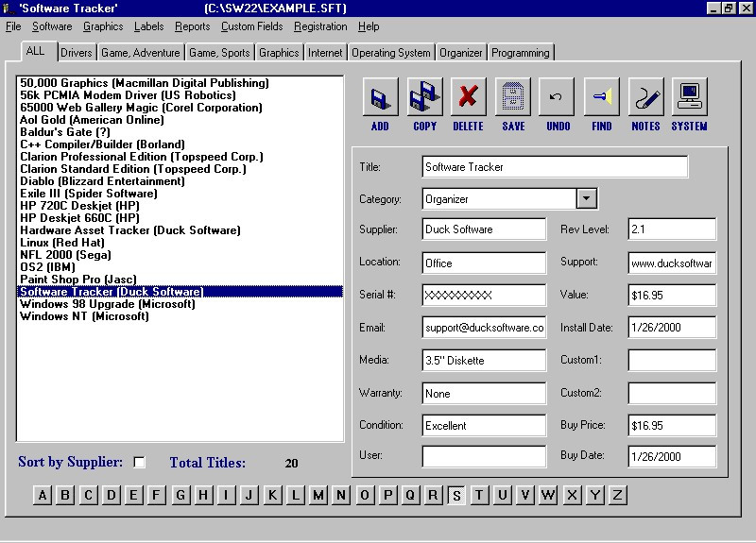Click the Custom1 text field
This screenshot has height=543, width=756.
point(672,360)
